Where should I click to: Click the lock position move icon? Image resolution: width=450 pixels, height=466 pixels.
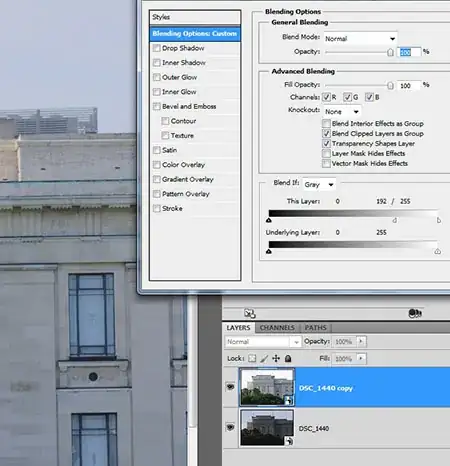click(276, 358)
